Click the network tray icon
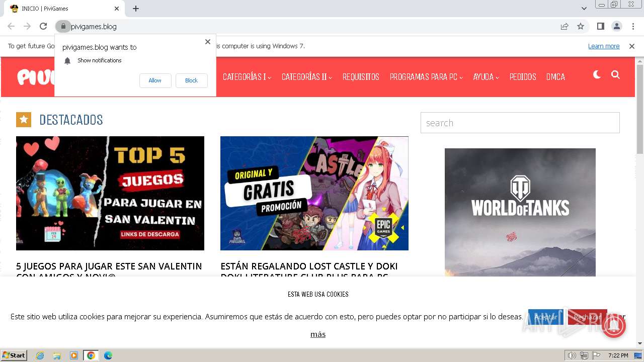644x362 pixels. 584,355
